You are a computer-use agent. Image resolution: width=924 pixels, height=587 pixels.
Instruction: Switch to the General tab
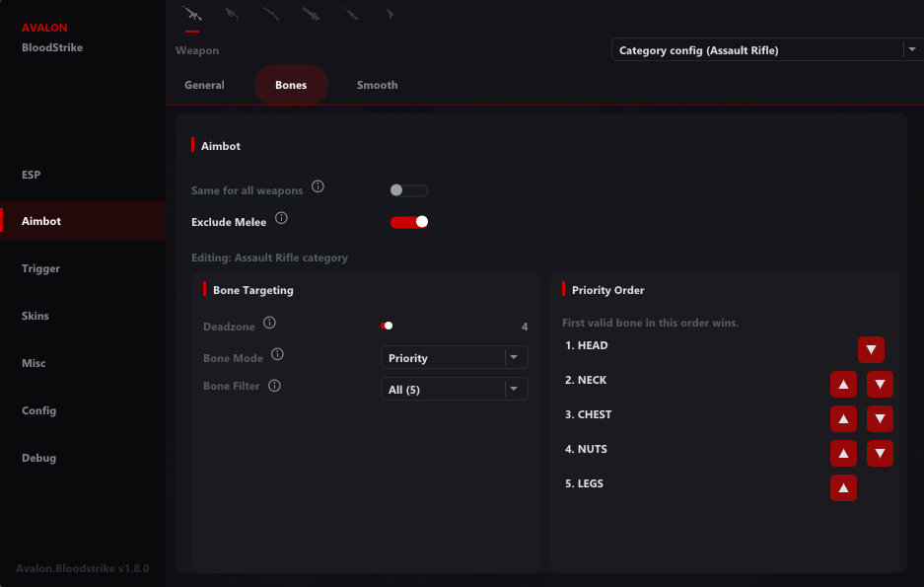[204, 85]
